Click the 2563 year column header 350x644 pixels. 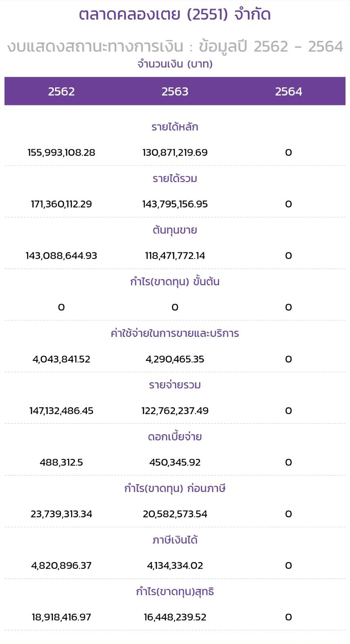[175, 91]
